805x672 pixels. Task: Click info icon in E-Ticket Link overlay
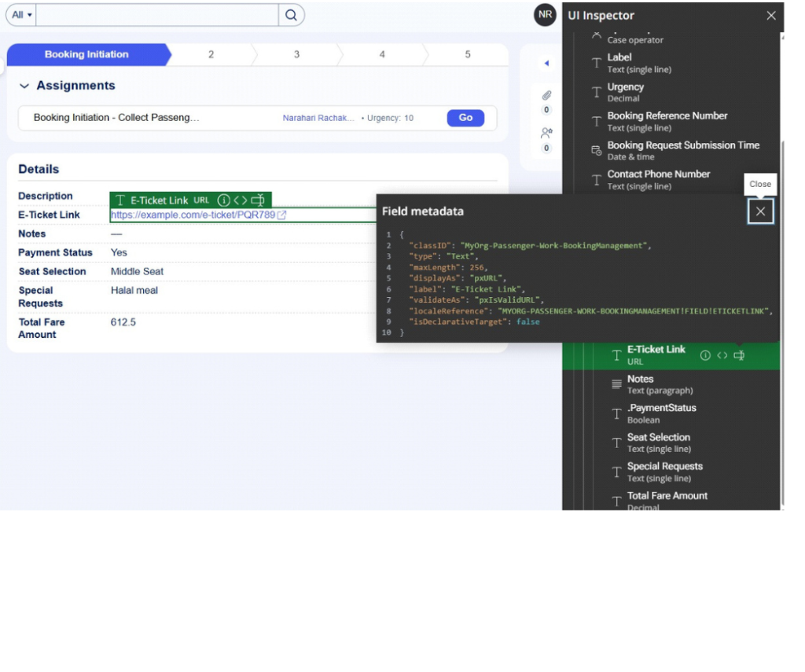(223, 200)
